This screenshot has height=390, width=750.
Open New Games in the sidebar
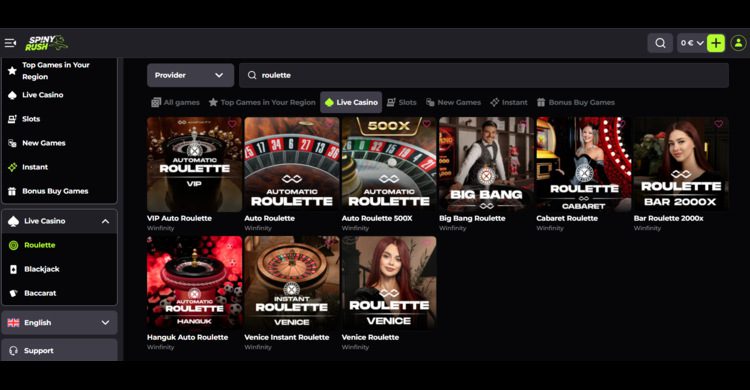point(59,143)
